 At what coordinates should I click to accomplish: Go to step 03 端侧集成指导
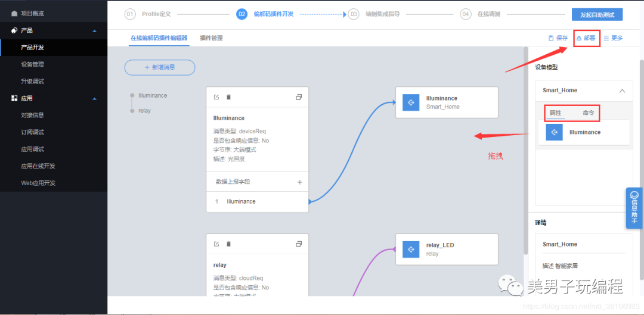click(x=374, y=14)
